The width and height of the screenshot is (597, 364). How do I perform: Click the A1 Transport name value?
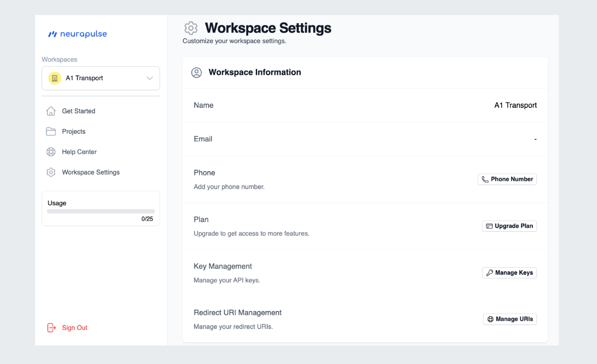tap(515, 105)
